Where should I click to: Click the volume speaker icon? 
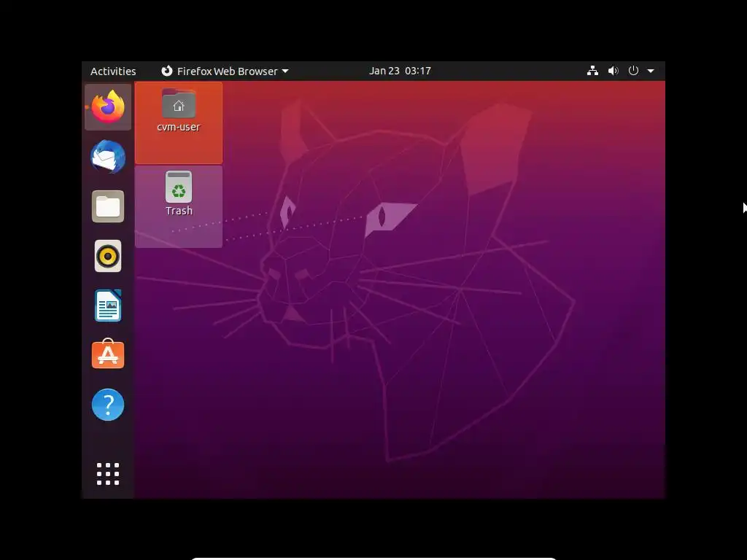point(613,71)
